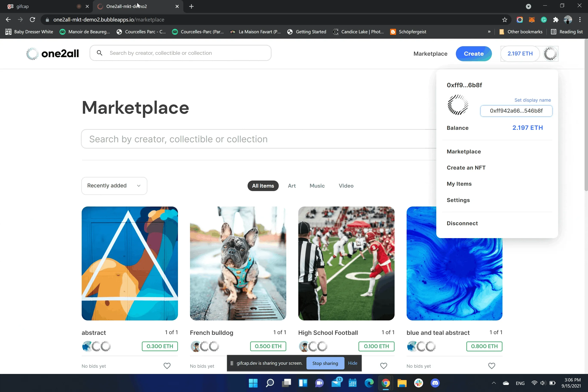Image resolution: width=588 pixels, height=392 pixels.
Task: Favorite High School Football with heart icon
Action: pyautogui.click(x=383, y=366)
